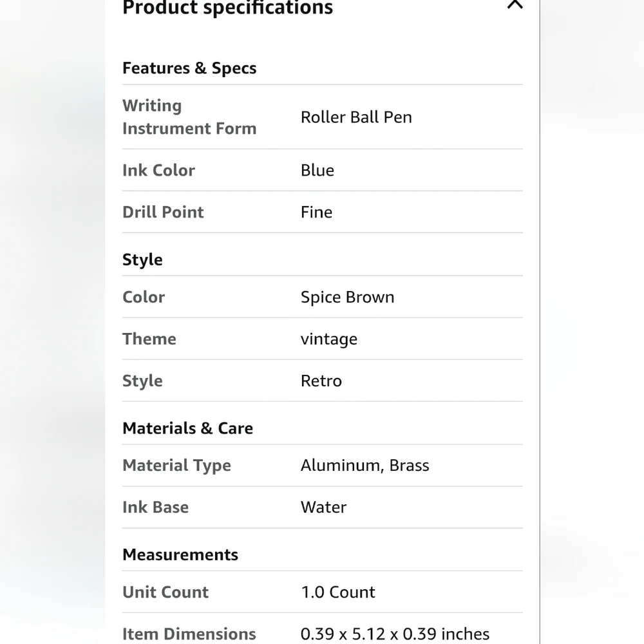644x644 pixels.
Task: Select the Blue ink color value
Action: tap(317, 170)
